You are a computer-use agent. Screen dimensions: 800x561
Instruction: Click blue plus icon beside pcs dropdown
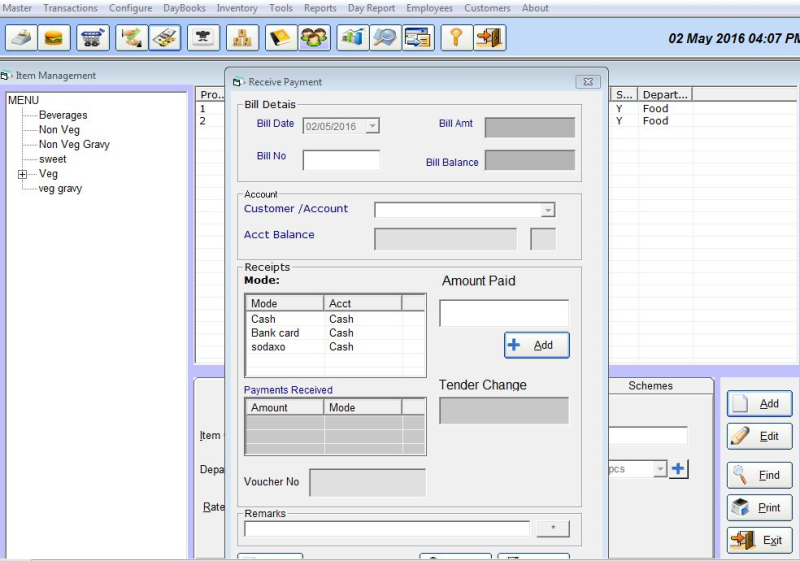678,469
